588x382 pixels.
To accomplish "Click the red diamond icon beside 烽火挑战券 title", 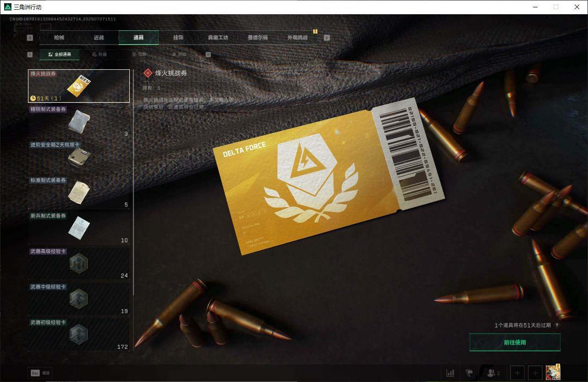I will tap(148, 73).
